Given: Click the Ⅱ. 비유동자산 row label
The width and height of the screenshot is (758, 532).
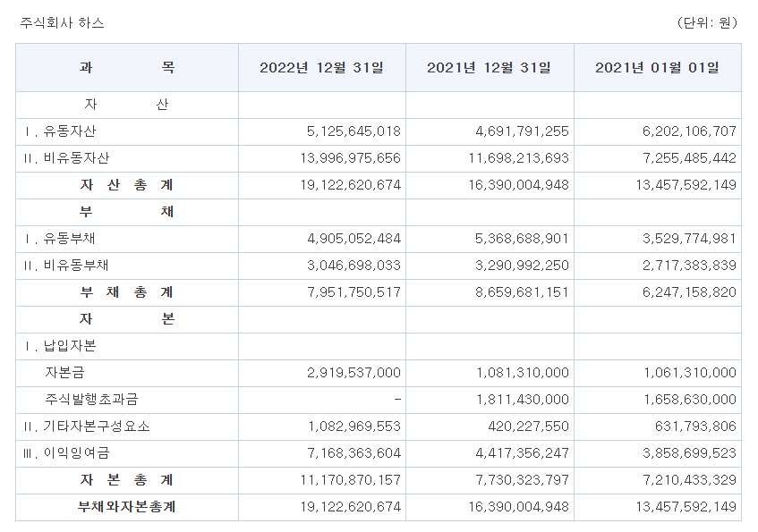Looking at the screenshot, I should pyautogui.click(x=66, y=158).
